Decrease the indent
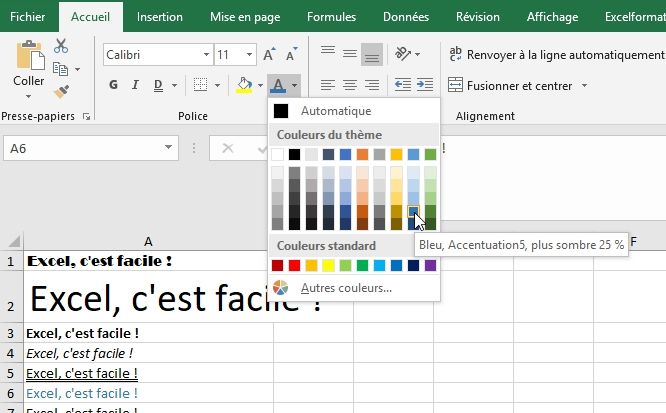Viewport: 666px width, 413px height. (x=402, y=85)
